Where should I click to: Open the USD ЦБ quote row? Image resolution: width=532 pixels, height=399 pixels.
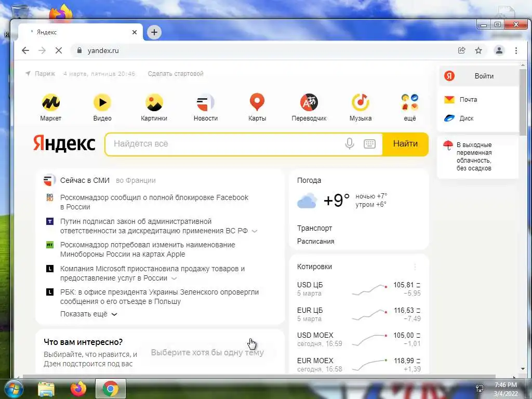click(358, 289)
